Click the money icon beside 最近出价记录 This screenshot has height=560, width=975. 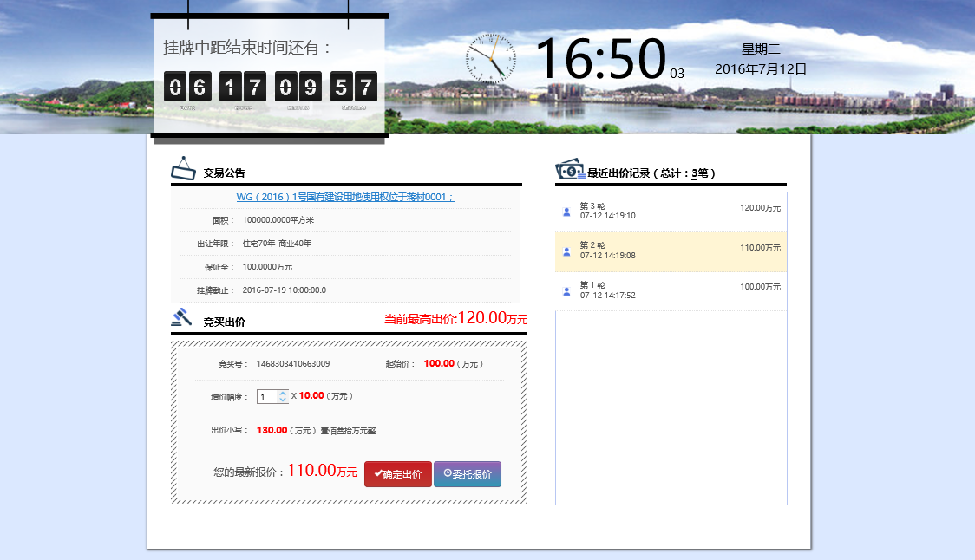coord(570,169)
